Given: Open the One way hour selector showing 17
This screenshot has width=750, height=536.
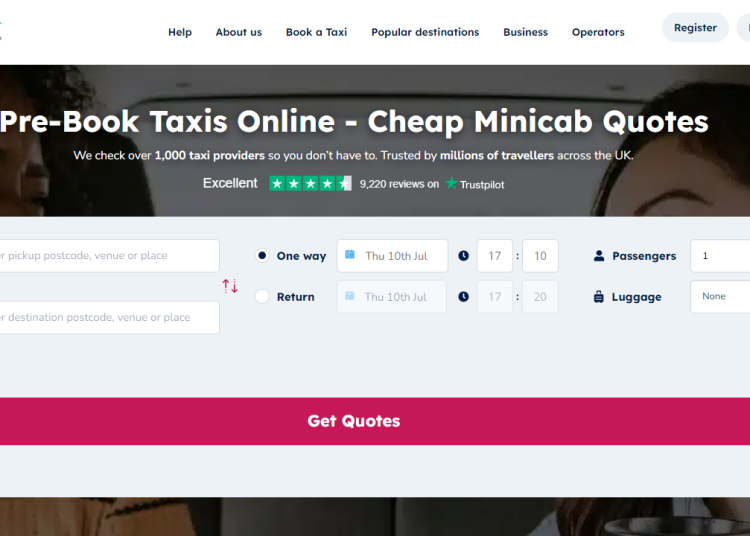Looking at the screenshot, I should pos(495,256).
